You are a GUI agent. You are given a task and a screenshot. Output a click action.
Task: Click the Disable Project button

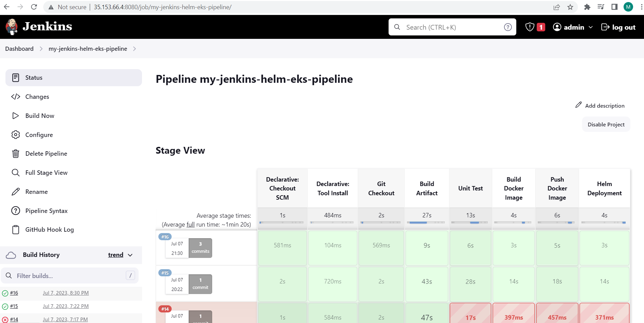pyautogui.click(x=606, y=124)
